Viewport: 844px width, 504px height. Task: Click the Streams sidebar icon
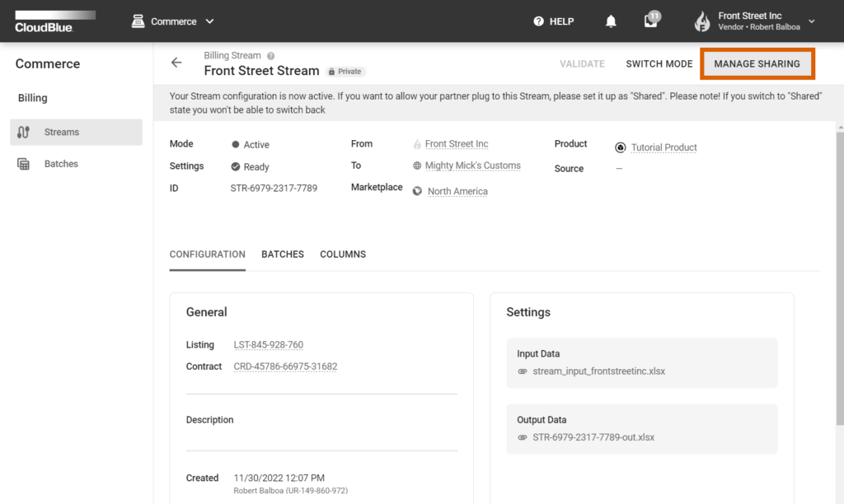coord(23,133)
